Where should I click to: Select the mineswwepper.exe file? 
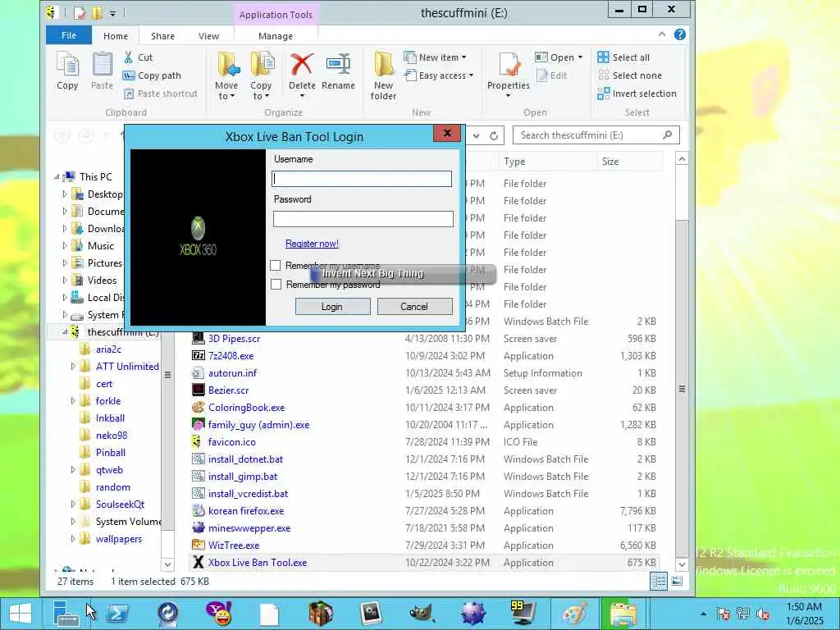click(249, 528)
